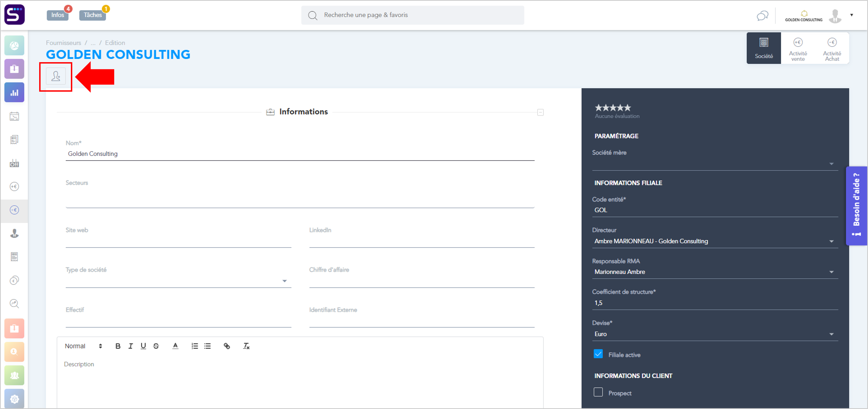
Task: Click the Coefficient de structure field
Action: (715, 303)
